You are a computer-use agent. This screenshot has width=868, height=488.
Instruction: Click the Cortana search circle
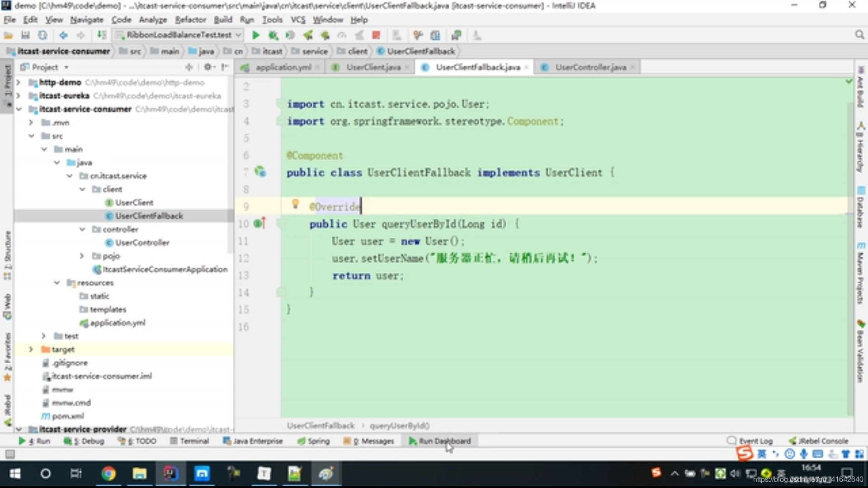click(x=45, y=474)
